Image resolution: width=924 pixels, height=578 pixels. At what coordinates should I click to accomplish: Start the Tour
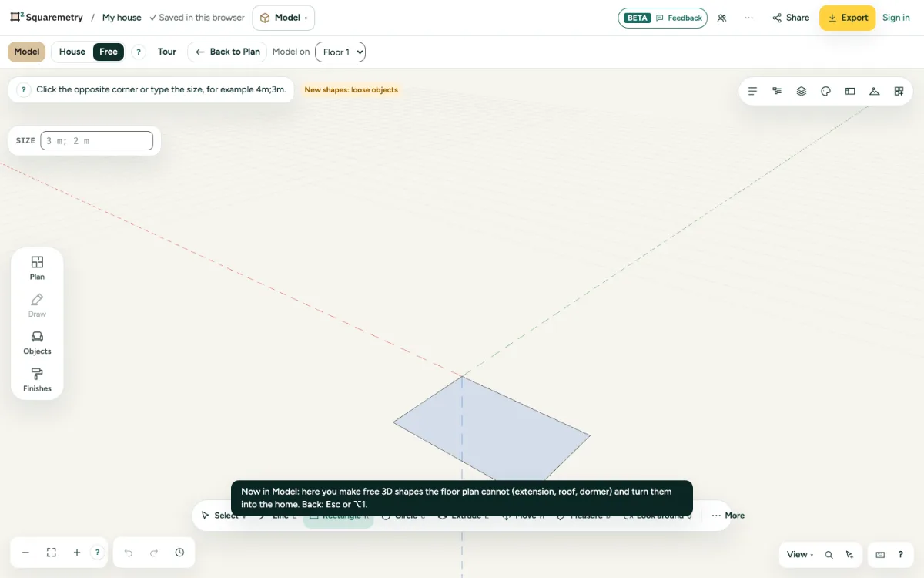167,52
